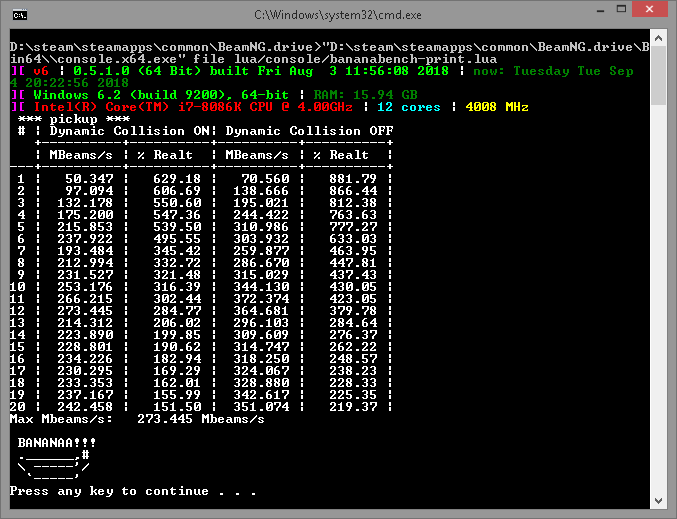Minimize the cmd.exe window

(x=600, y=10)
